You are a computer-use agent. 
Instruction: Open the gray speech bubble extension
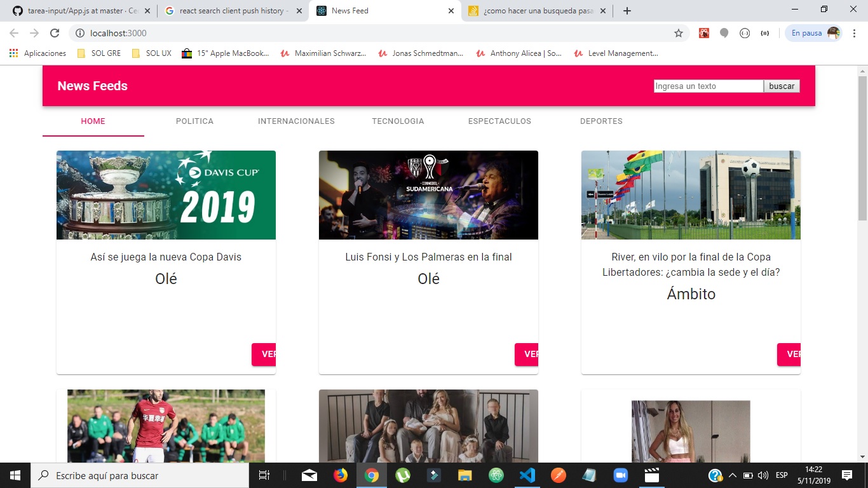click(x=724, y=33)
